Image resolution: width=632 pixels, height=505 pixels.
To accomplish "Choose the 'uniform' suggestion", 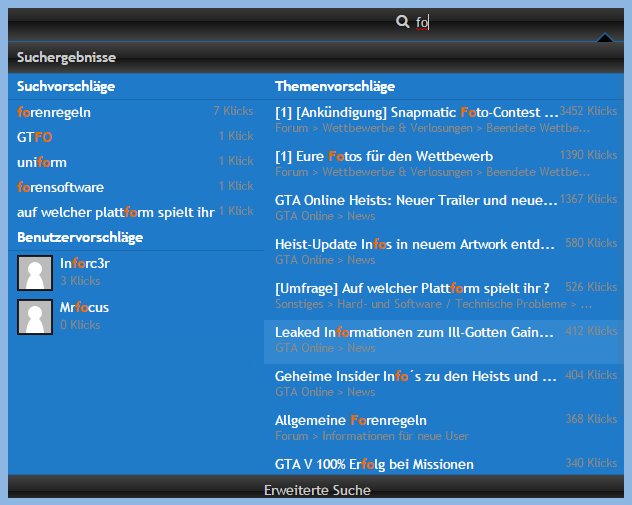I will [x=42, y=162].
